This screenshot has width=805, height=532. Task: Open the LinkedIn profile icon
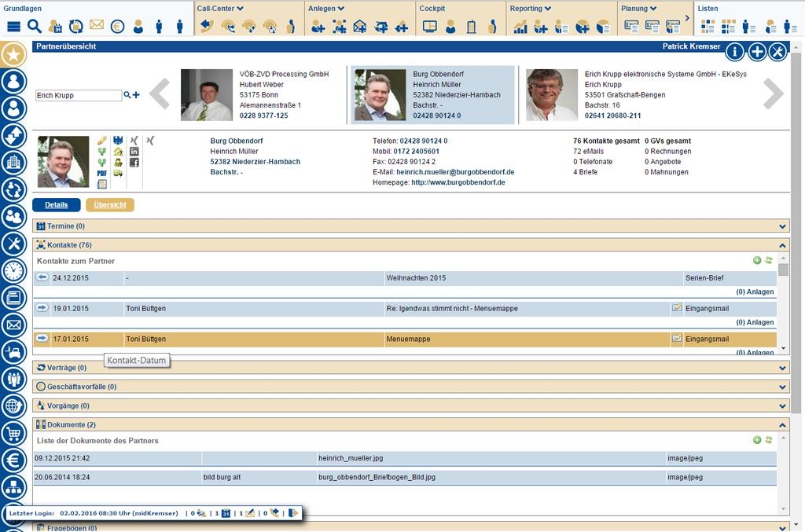coord(134,151)
